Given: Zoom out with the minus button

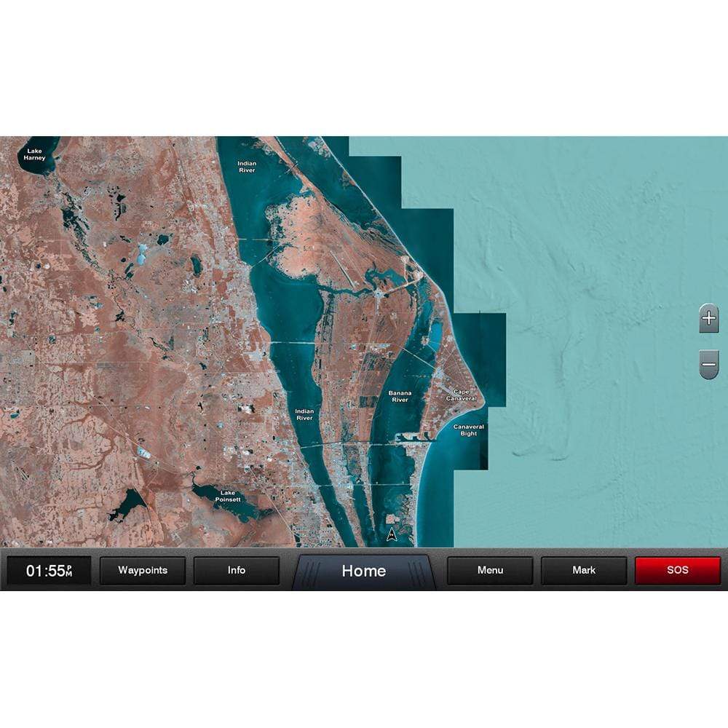Looking at the screenshot, I should 708,364.
